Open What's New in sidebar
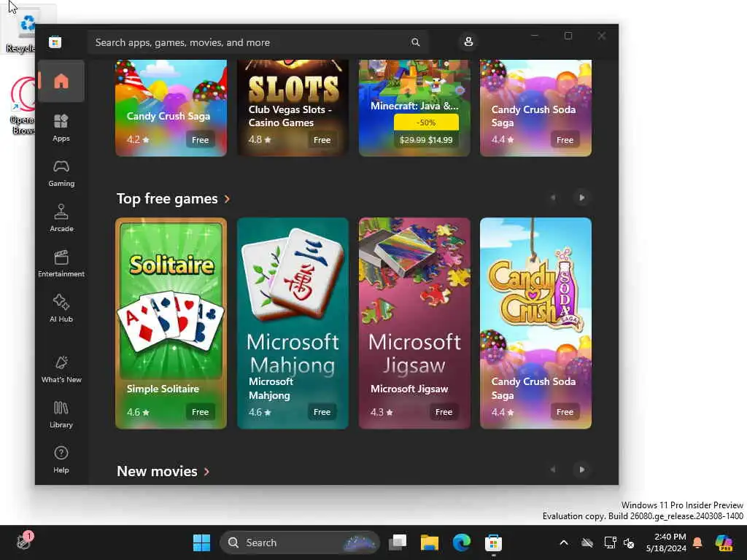This screenshot has width=747, height=560. (x=61, y=369)
